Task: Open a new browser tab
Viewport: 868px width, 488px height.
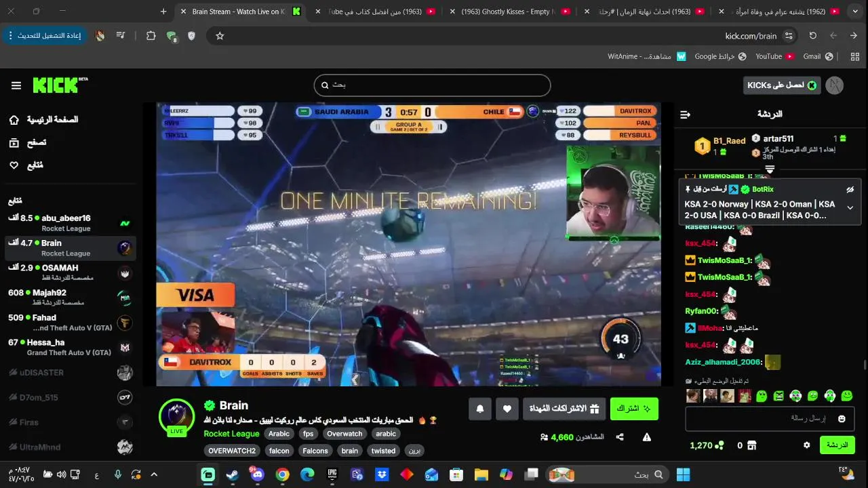Action: tap(163, 12)
